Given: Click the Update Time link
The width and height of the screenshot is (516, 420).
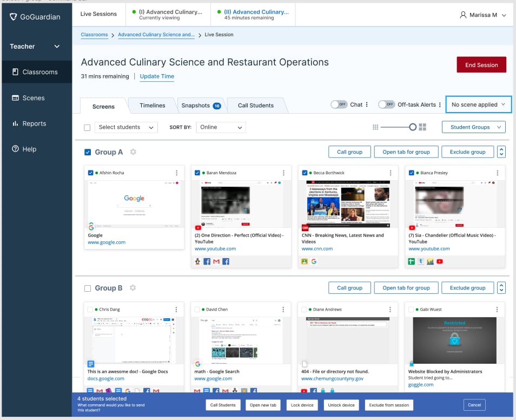Looking at the screenshot, I should 157,76.
